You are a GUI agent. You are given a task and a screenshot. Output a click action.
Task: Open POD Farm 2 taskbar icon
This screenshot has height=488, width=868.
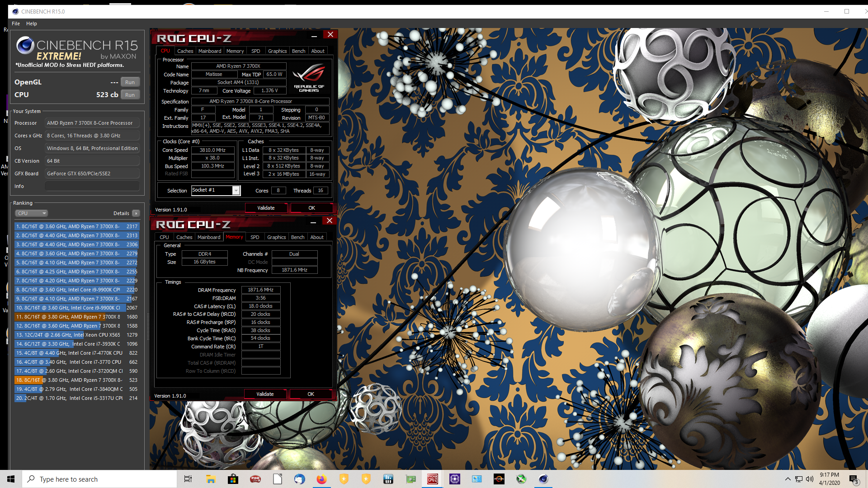coord(255,479)
